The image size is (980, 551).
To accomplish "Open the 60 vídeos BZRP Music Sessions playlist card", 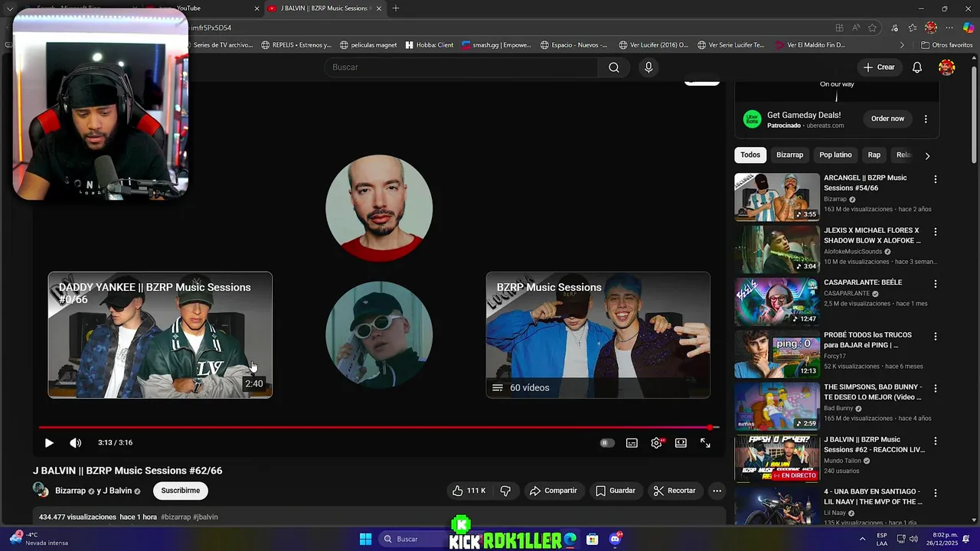I will coord(598,335).
